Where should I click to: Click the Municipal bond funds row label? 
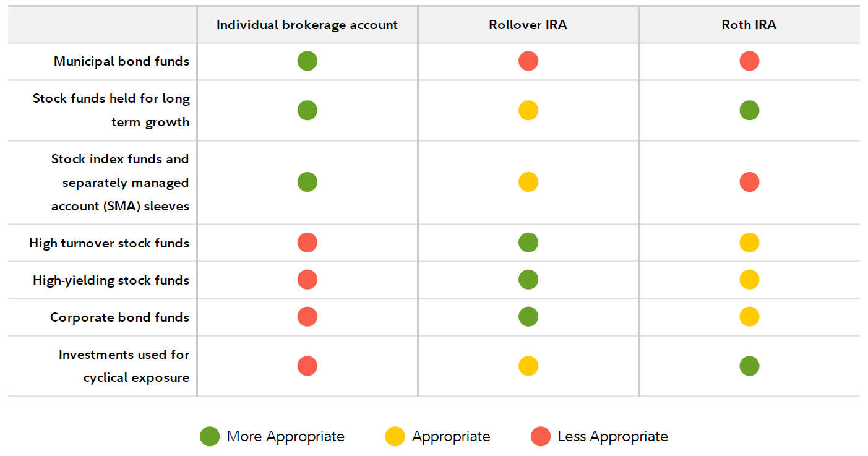[x=121, y=61]
